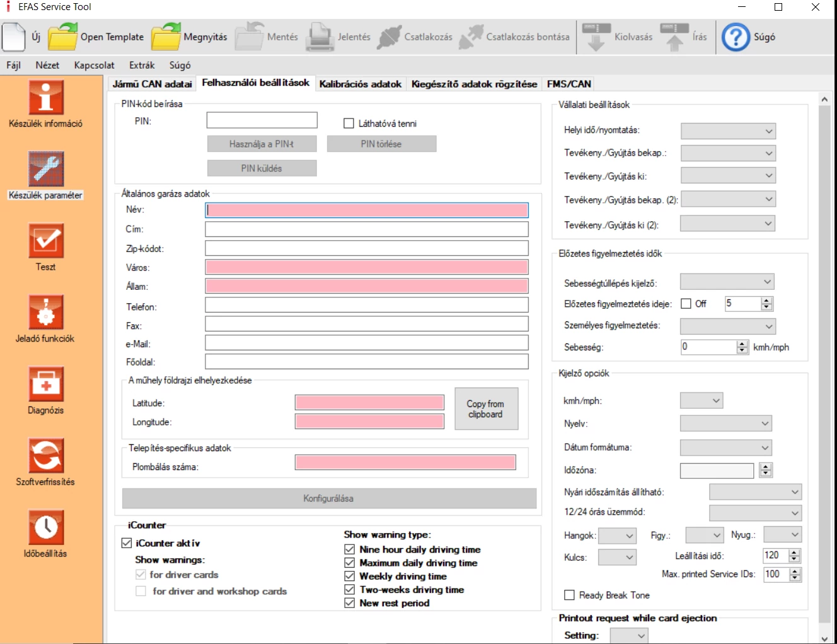Click the Használja a PIN-t button
The width and height of the screenshot is (837, 644).
click(262, 144)
